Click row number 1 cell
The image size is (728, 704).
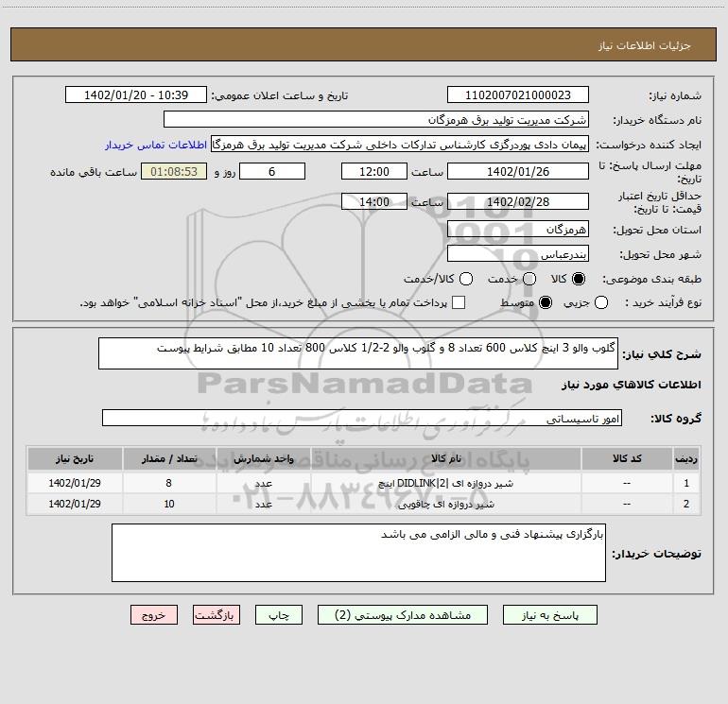tap(686, 483)
